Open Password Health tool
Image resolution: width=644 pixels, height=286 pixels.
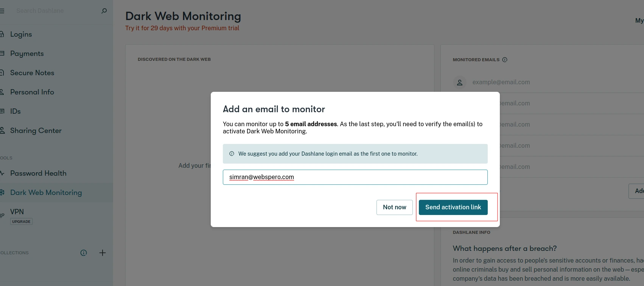(x=38, y=173)
